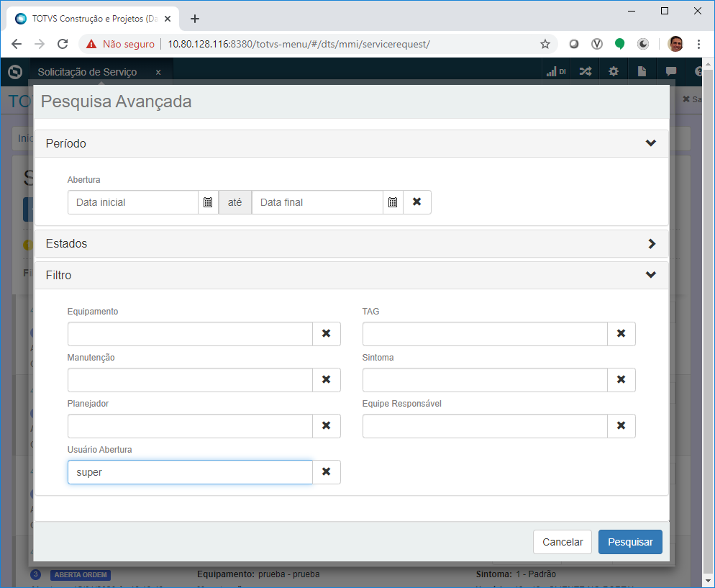Open the Data final calendar picker
Viewport: 715px width, 588px height.
tap(393, 202)
